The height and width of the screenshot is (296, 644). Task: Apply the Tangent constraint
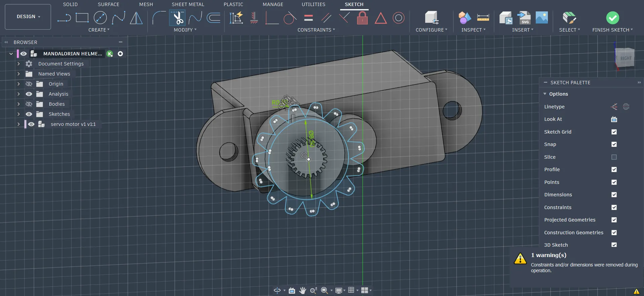290,18
